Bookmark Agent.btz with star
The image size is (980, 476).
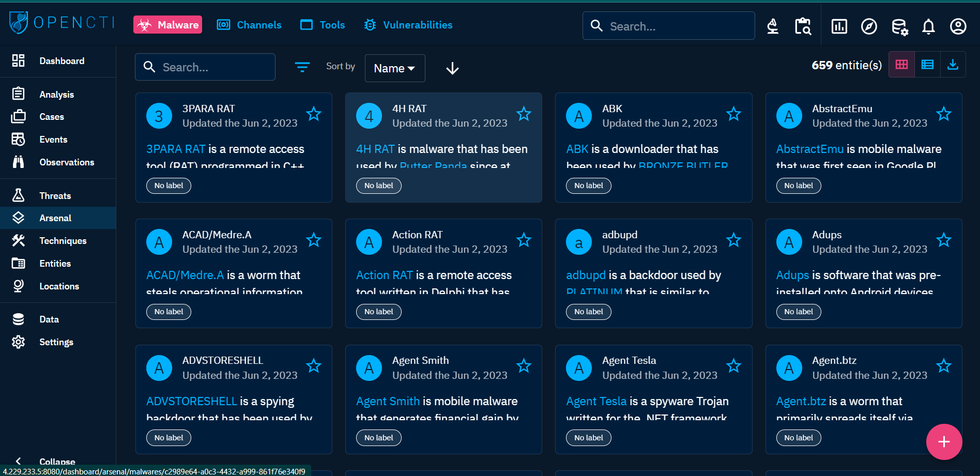pos(944,366)
